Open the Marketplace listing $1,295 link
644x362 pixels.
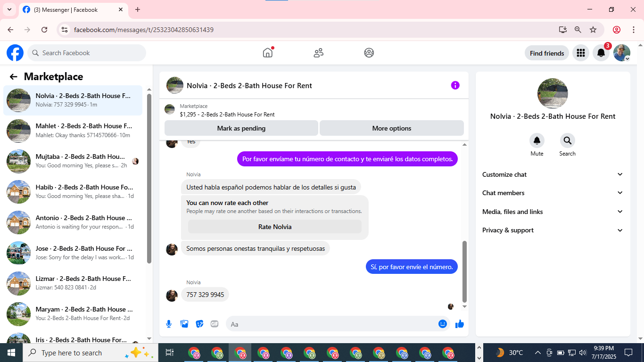(227, 114)
